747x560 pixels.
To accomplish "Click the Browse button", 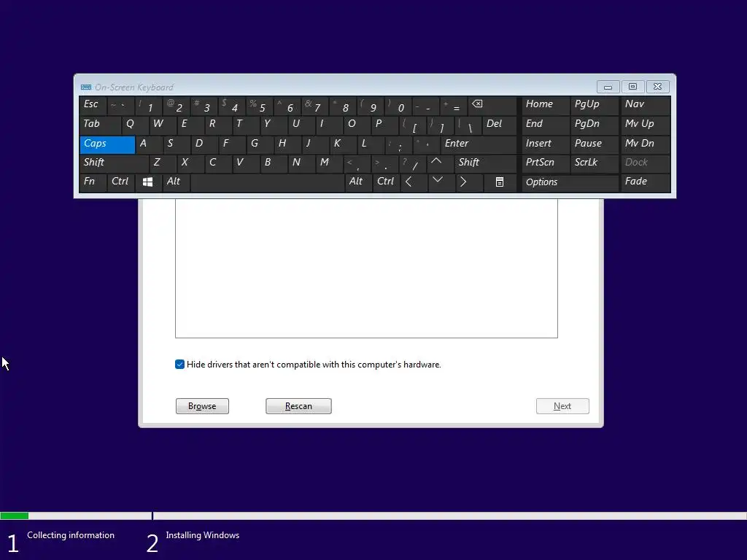I will [x=203, y=406].
